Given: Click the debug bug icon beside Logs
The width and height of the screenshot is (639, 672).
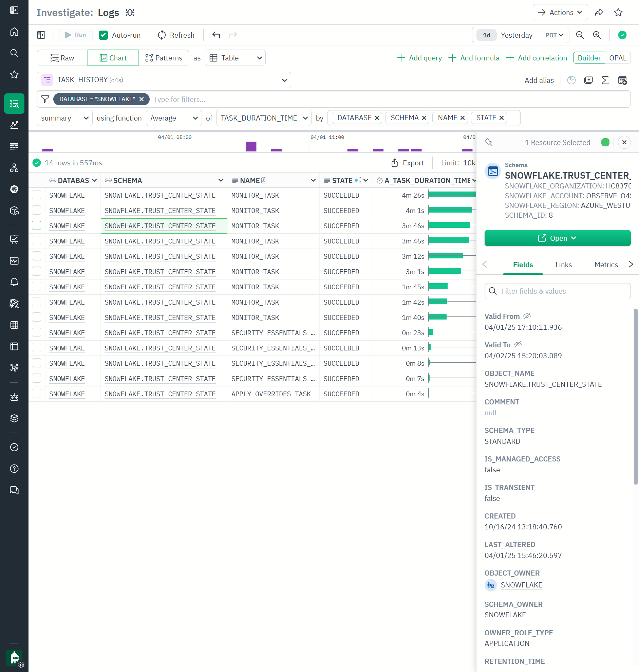Looking at the screenshot, I should coord(130,13).
